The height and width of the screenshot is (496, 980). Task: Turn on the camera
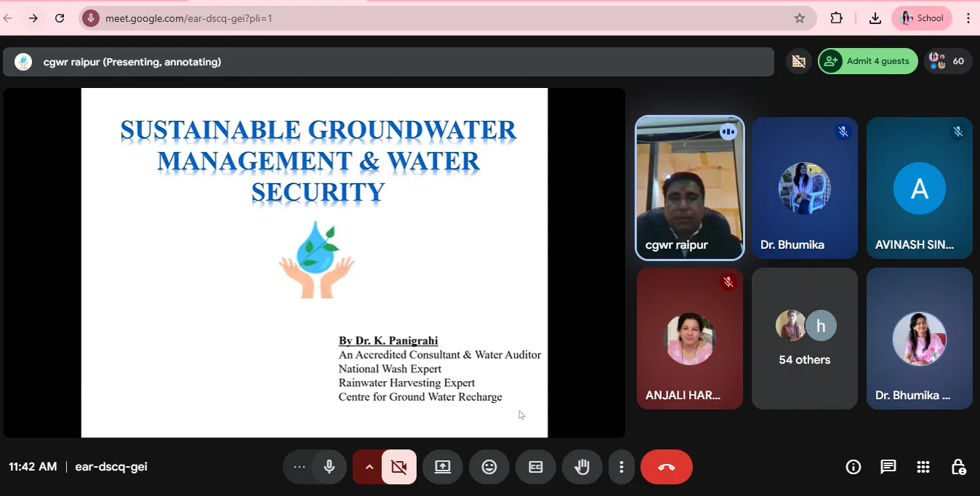398,467
